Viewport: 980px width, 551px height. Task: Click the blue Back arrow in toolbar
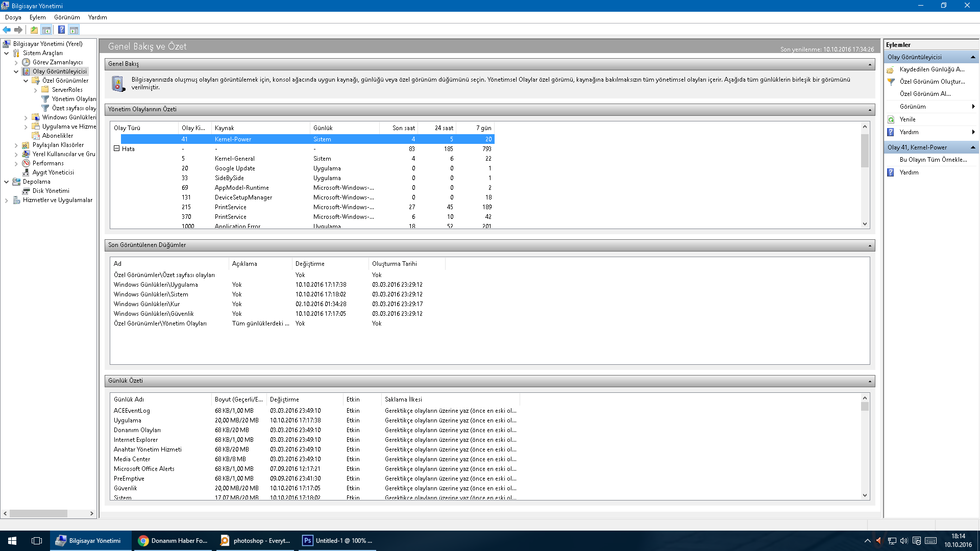pyautogui.click(x=7, y=30)
